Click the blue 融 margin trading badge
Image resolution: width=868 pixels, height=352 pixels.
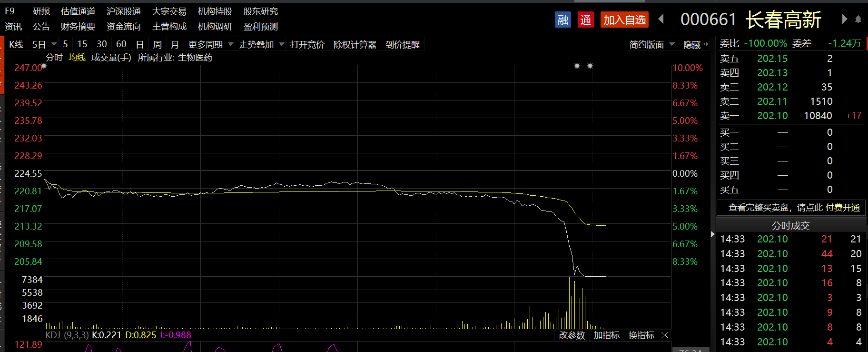(x=562, y=20)
